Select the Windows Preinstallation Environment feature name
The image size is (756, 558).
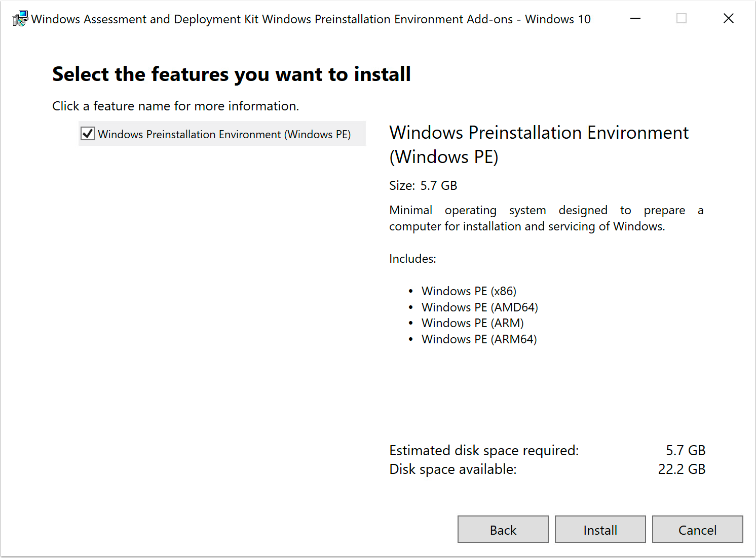[x=224, y=134]
